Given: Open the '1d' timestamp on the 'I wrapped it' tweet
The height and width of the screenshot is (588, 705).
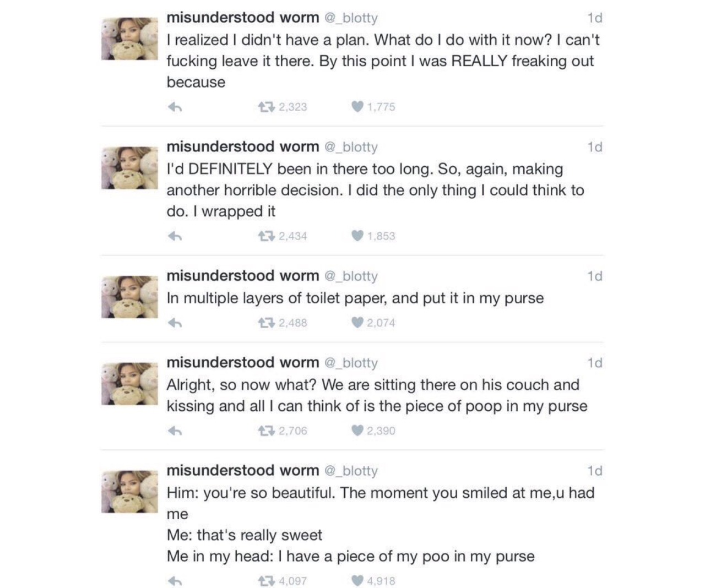Looking at the screenshot, I should pyautogui.click(x=595, y=147).
